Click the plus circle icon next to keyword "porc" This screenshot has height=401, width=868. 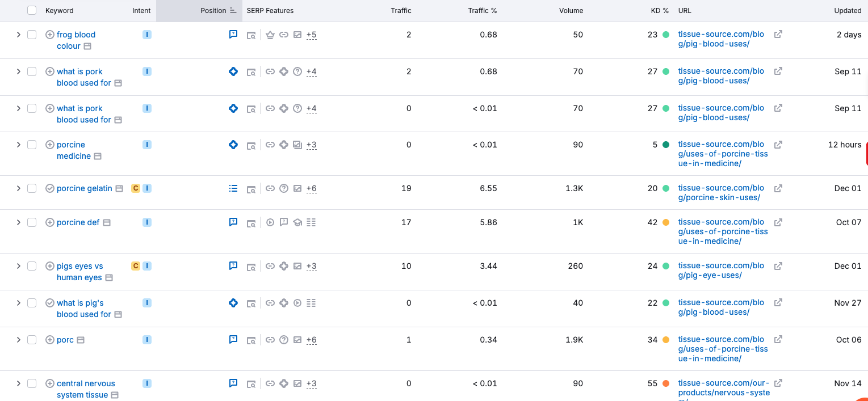click(49, 339)
